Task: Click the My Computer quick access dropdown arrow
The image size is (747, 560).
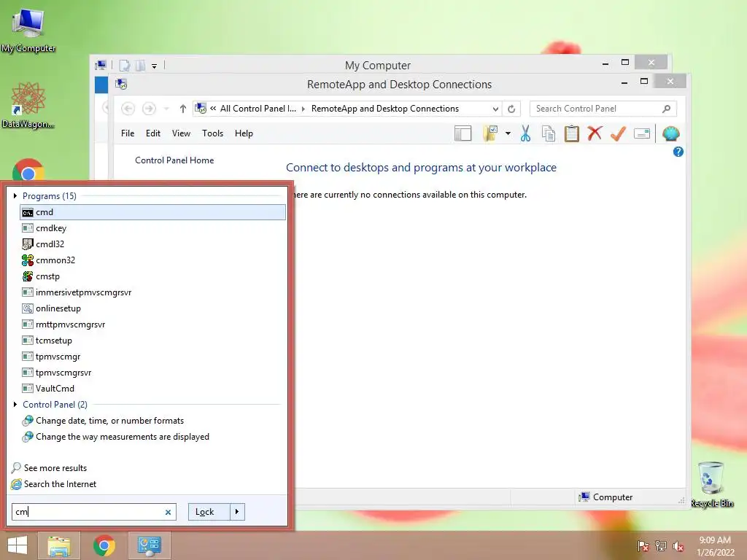Action: coord(155,66)
